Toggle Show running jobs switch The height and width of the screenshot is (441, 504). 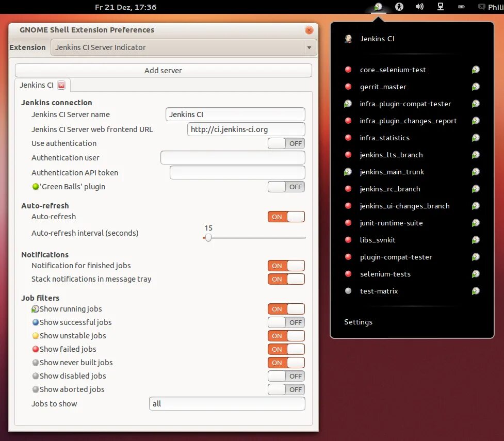(286, 309)
